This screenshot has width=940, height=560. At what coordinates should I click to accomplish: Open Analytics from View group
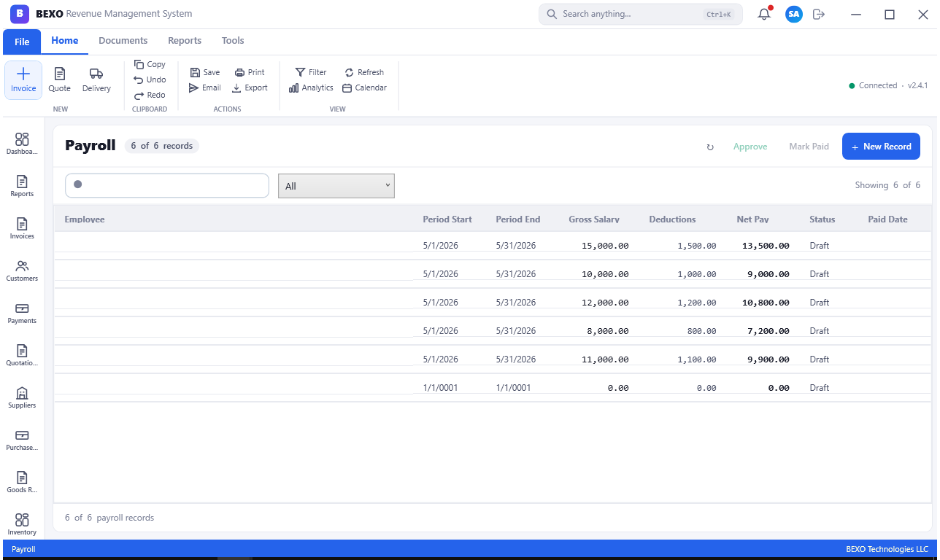click(x=311, y=87)
